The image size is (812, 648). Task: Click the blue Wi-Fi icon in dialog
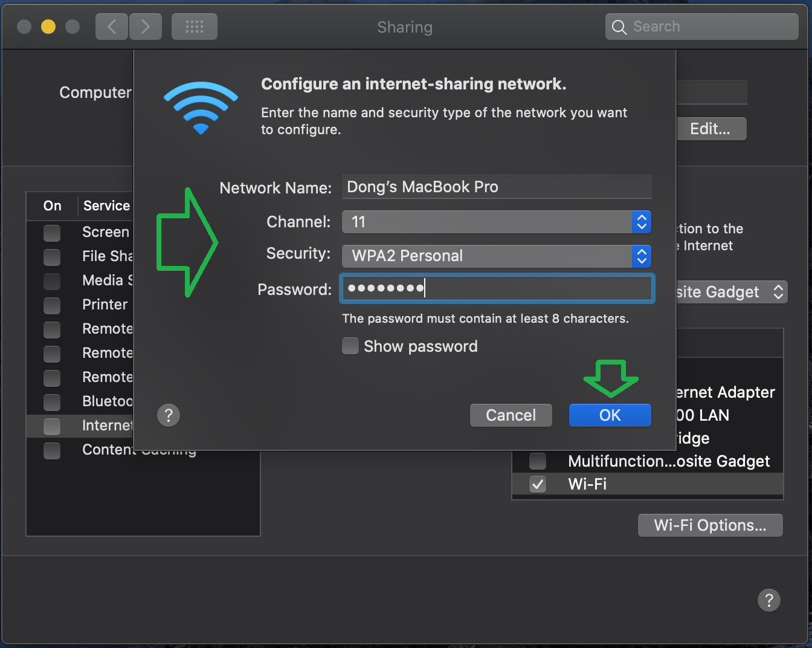(x=201, y=108)
